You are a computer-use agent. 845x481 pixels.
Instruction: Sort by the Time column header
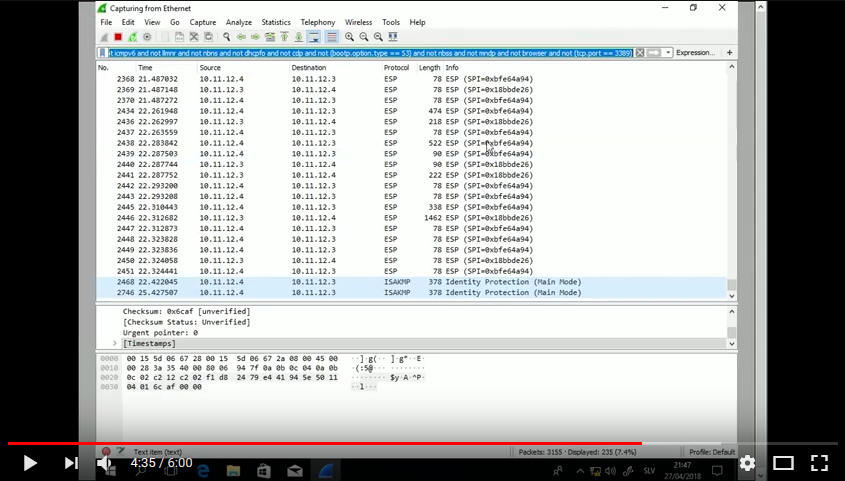167,68
